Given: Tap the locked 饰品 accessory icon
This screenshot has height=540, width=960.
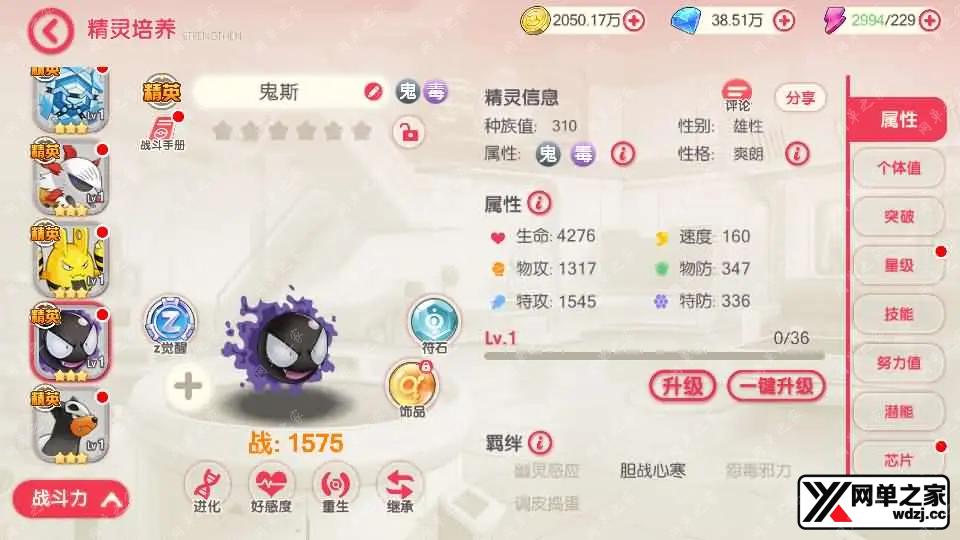Looking at the screenshot, I should tap(412, 388).
